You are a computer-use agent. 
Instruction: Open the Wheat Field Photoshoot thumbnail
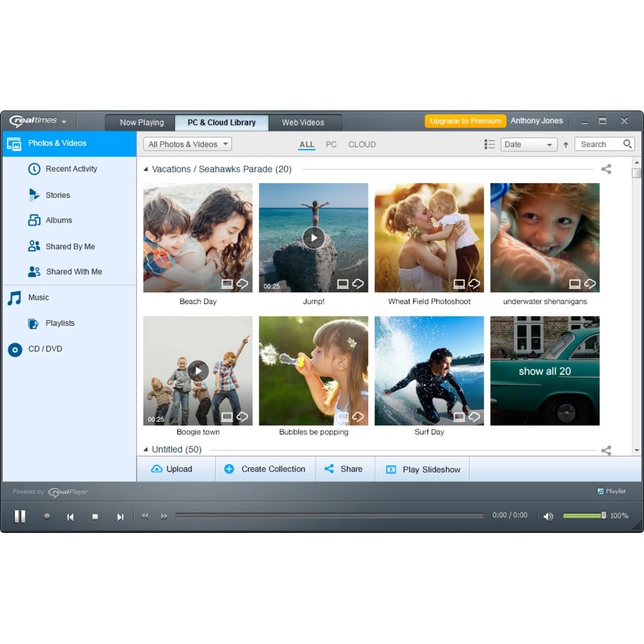[429, 238]
